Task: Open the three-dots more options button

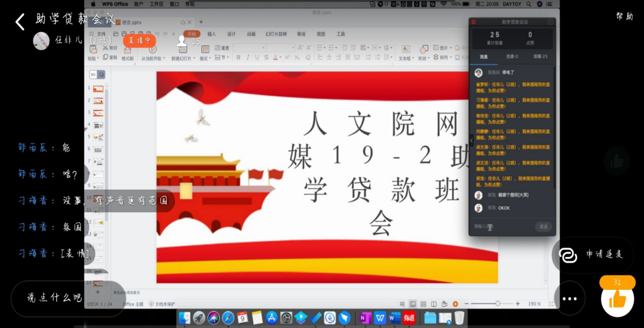Action: (x=569, y=298)
